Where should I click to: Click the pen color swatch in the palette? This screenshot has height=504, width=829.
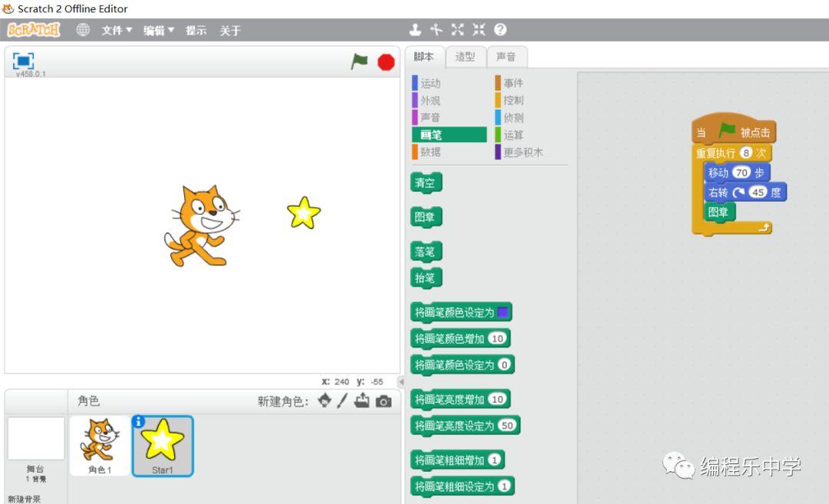(x=503, y=312)
